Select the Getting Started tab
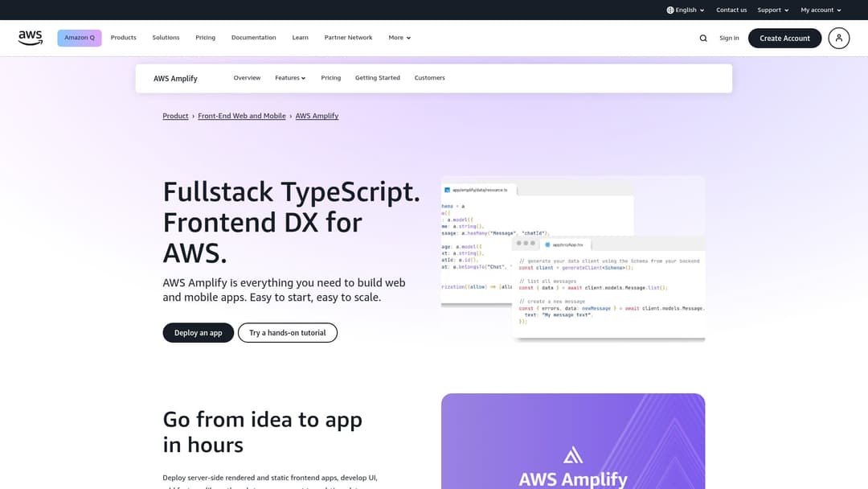Viewport: 868px width, 489px height. coord(378,78)
